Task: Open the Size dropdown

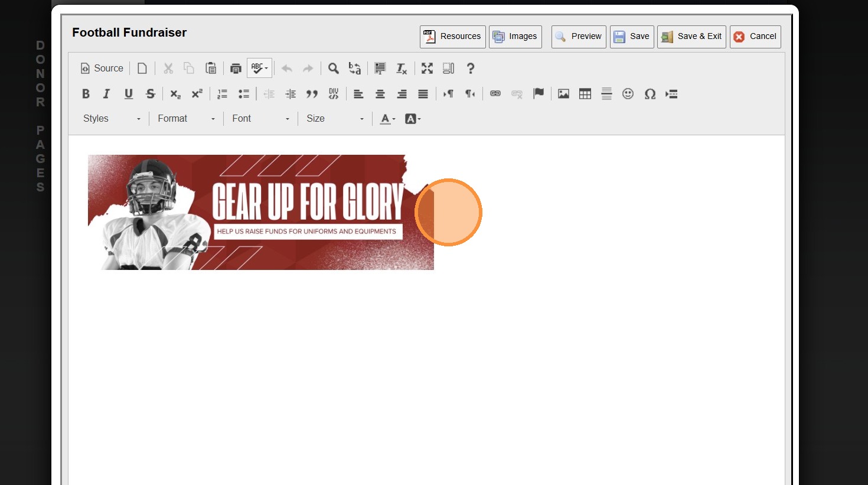Action: click(x=335, y=119)
